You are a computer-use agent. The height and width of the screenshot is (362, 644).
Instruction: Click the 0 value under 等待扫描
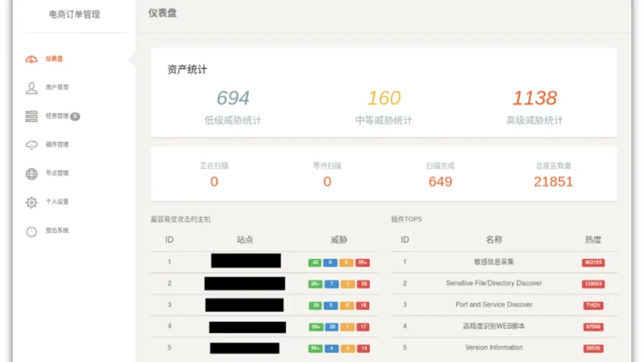[x=327, y=182]
